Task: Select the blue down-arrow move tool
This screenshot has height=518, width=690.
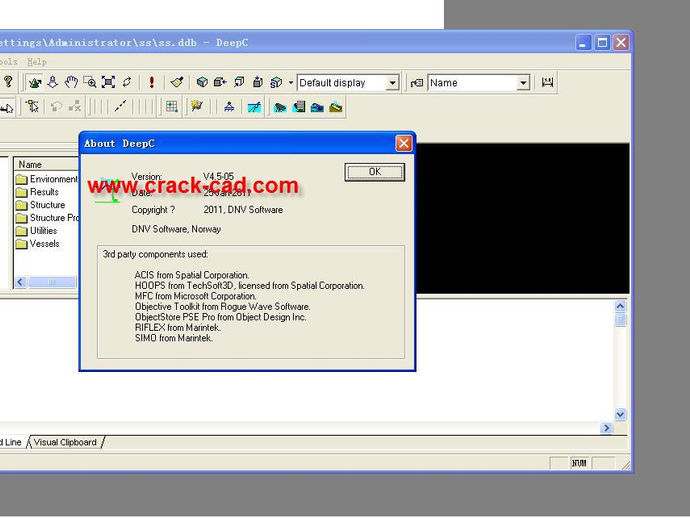Action: 53,82
